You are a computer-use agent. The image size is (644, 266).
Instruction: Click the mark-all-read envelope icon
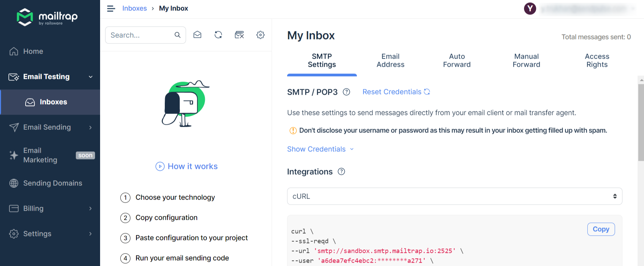197,35
